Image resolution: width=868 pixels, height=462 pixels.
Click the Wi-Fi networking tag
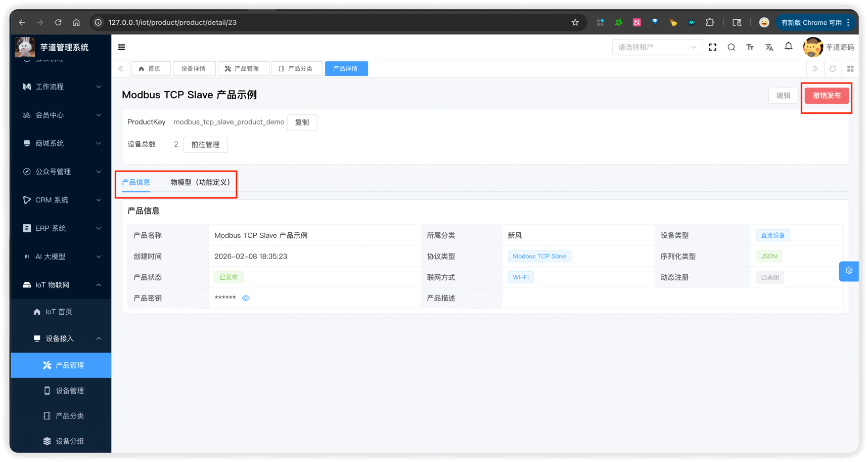(520, 277)
